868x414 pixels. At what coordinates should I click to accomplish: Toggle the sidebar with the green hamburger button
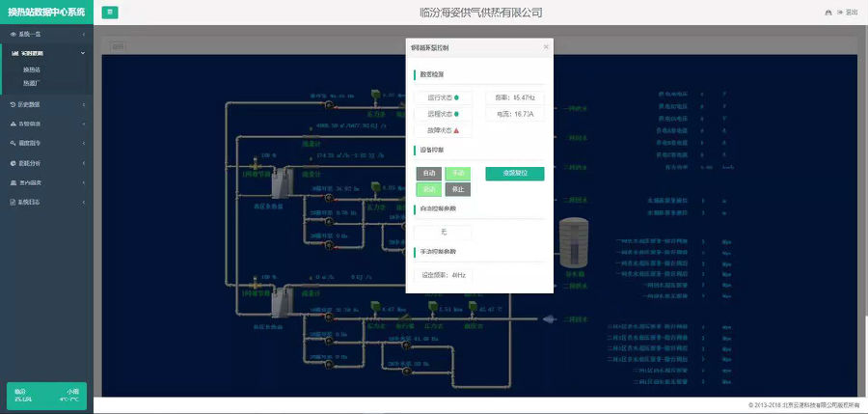tap(110, 13)
